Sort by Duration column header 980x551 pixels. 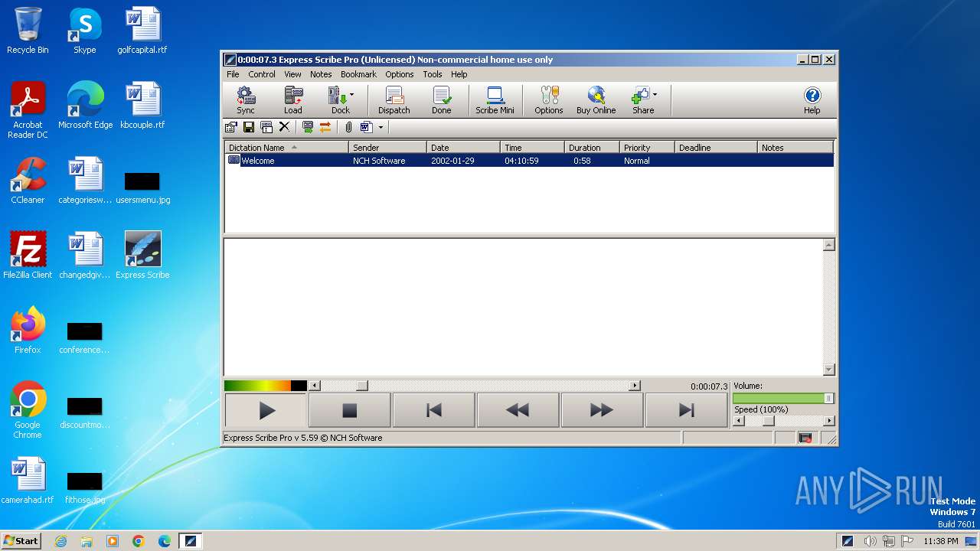[x=592, y=148]
